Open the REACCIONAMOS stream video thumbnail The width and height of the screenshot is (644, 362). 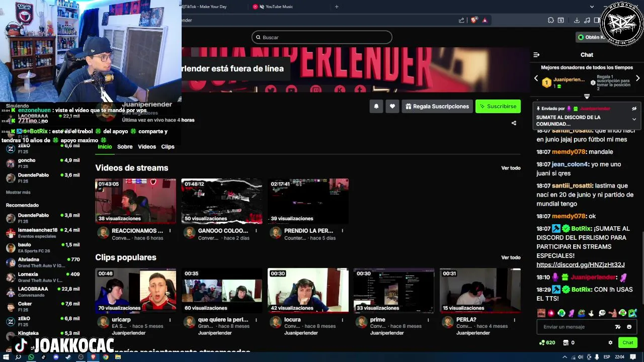136,201
